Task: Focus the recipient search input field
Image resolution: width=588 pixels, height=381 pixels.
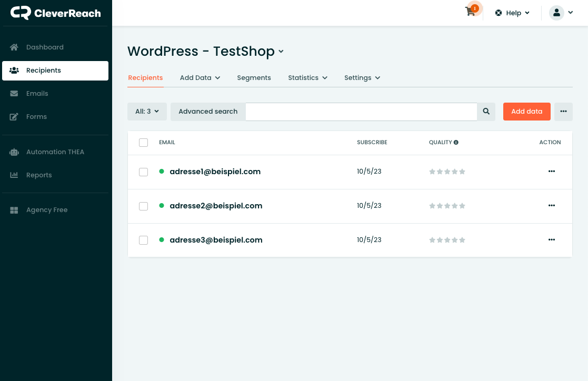Action: tap(361, 112)
